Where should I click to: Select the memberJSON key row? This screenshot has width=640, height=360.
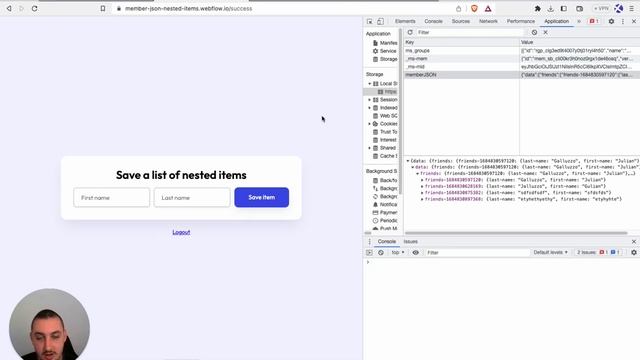point(522,75)
